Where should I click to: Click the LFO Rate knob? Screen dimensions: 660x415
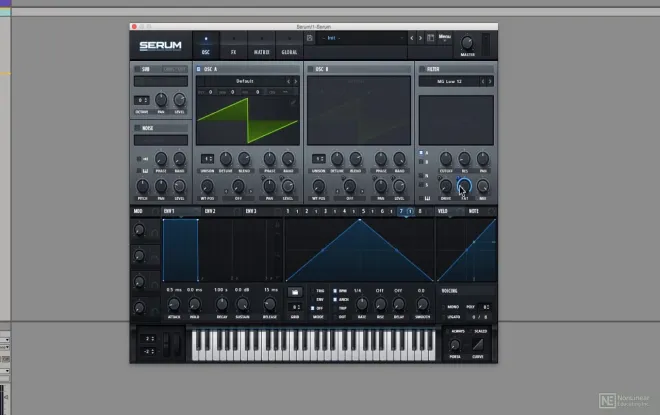pyautogui.click(x=362, y=304)
